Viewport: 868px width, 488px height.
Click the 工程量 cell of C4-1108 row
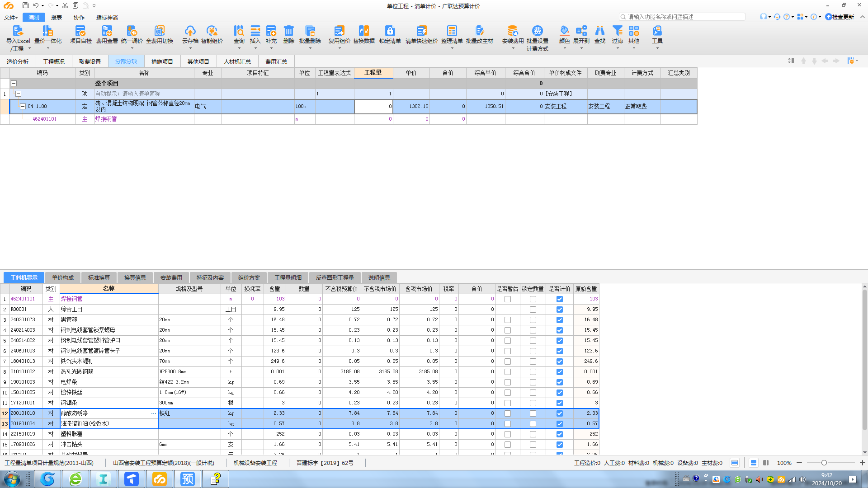[x=373, y=107]
